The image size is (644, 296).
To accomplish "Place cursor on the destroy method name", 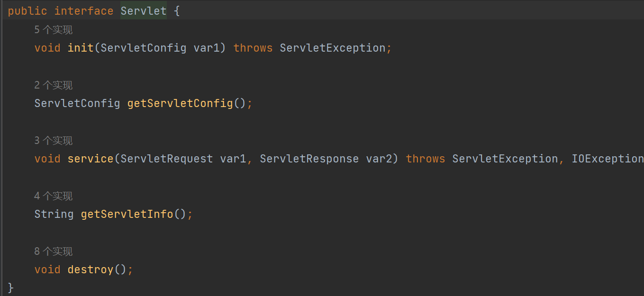I will point(91,269).
